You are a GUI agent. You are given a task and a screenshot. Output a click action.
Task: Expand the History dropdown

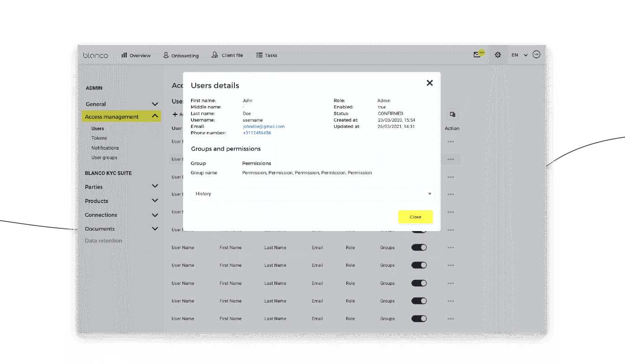tap(312, 194)
